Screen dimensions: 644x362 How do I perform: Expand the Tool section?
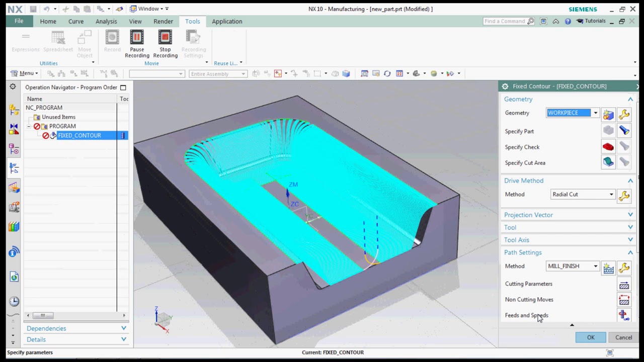630,227
